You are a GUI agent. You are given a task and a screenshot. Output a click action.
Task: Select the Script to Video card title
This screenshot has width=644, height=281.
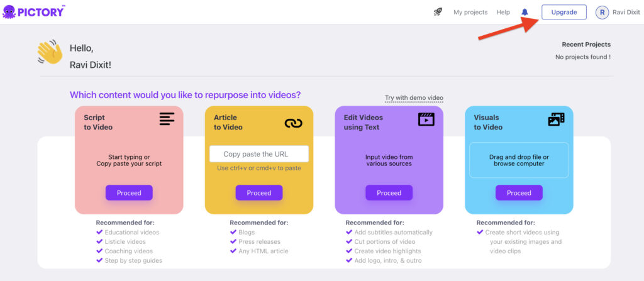coord(98,122)
